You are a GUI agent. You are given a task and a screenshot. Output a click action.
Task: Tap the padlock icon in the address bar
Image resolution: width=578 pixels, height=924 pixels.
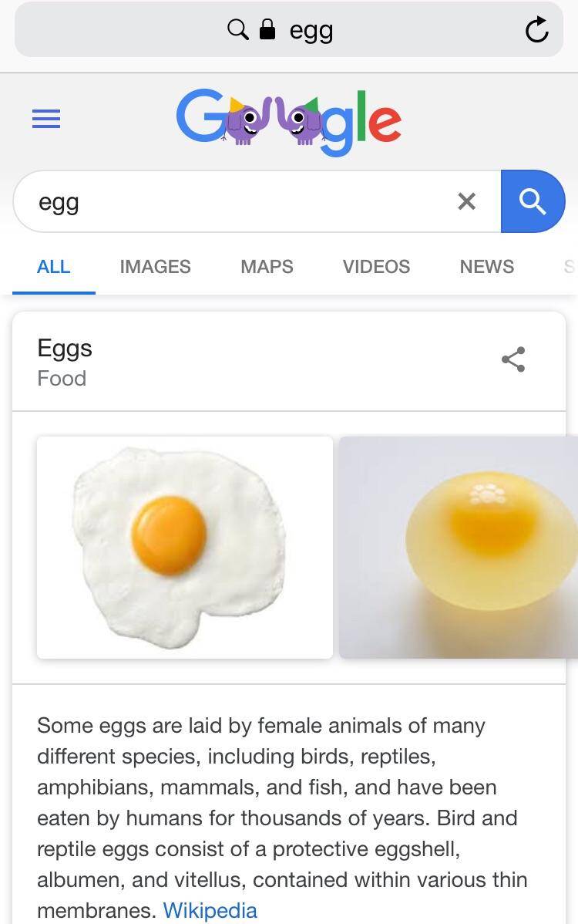pyautogui.click(x=265, y=29)
